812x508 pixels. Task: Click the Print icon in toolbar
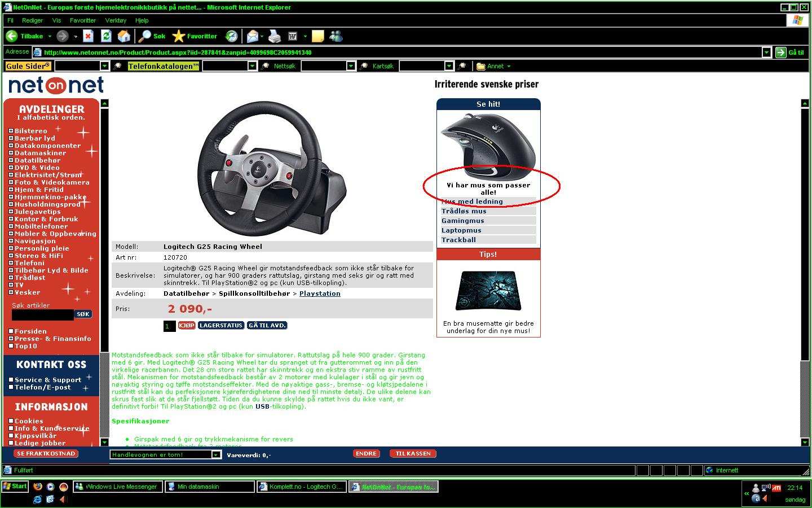coord(275,36)
